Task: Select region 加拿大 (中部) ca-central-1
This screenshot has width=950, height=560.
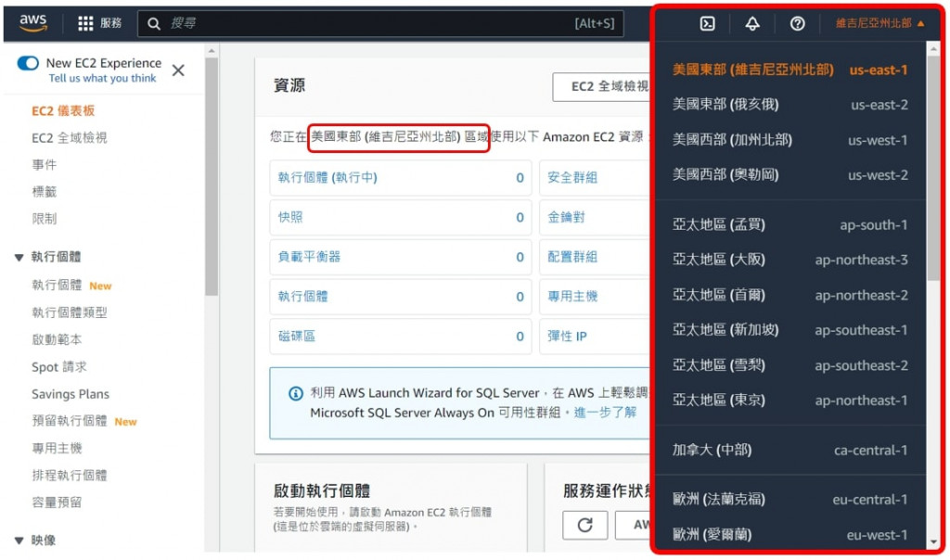Action: (790, 450)
